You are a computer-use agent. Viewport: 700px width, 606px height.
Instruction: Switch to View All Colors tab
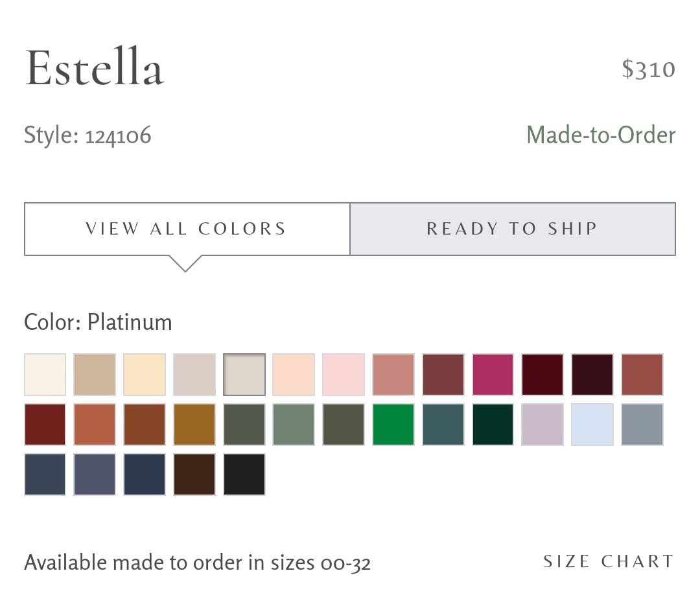(187, 229)
